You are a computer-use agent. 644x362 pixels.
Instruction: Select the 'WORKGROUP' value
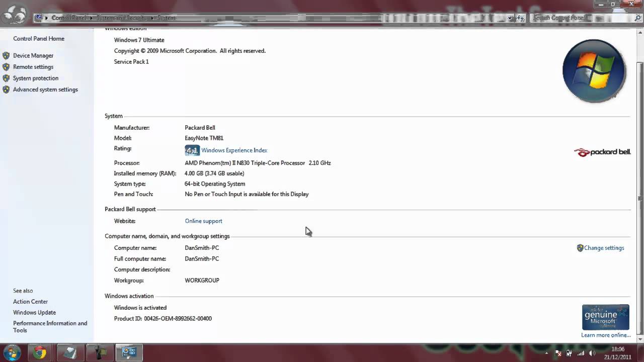tap(202, 281)
